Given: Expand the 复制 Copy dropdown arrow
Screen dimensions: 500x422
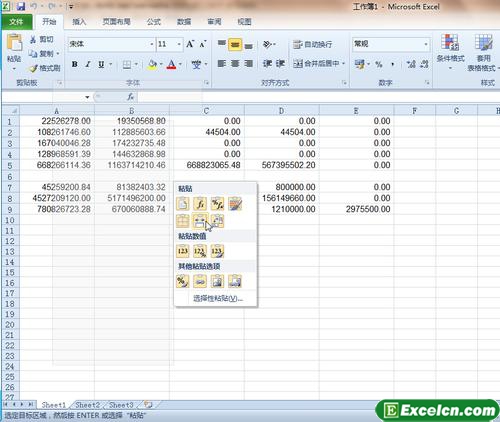Looking at the screenshot, I should click(x=58, y=54).
